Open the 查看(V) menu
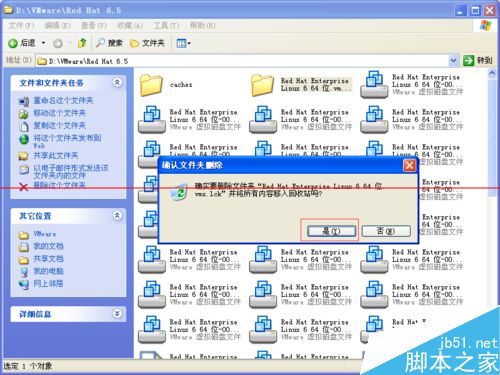 [94, 26]
